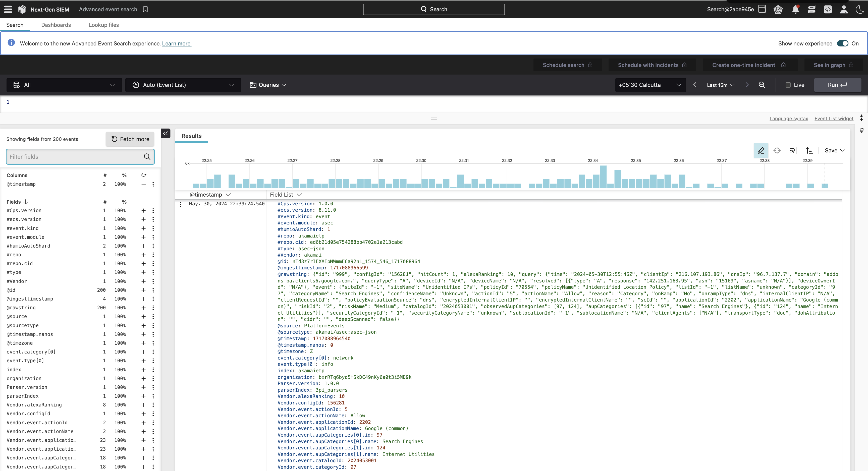Open the @rawstring field options menu
Screen dimensions: 868x471
(153, 308)
